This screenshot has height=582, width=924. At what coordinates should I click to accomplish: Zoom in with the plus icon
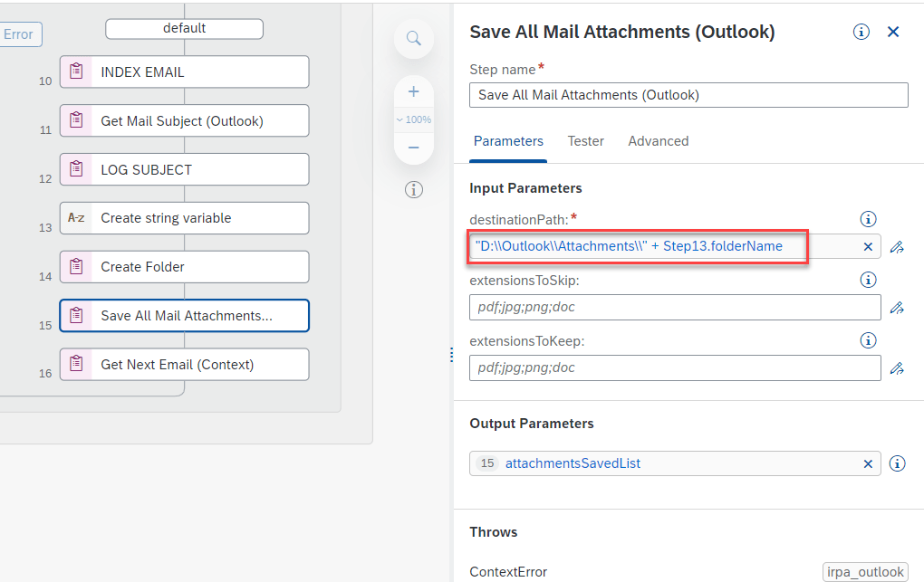(414, 91)
